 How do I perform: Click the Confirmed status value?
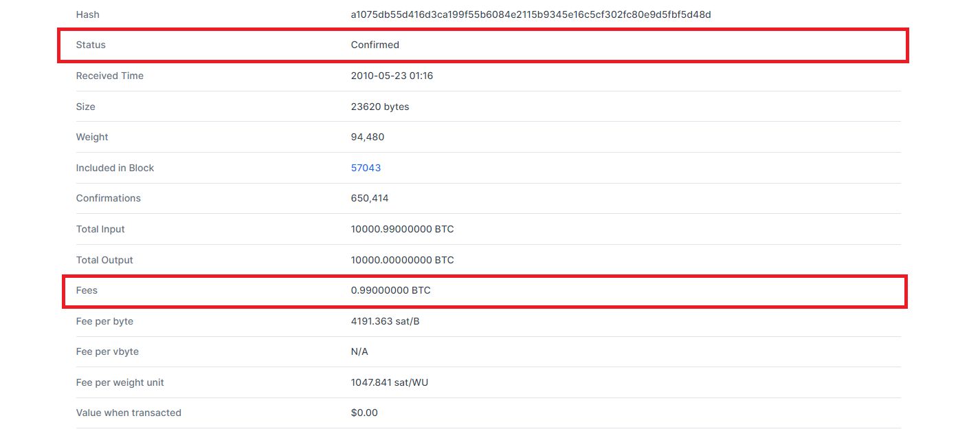coord(375,45)
